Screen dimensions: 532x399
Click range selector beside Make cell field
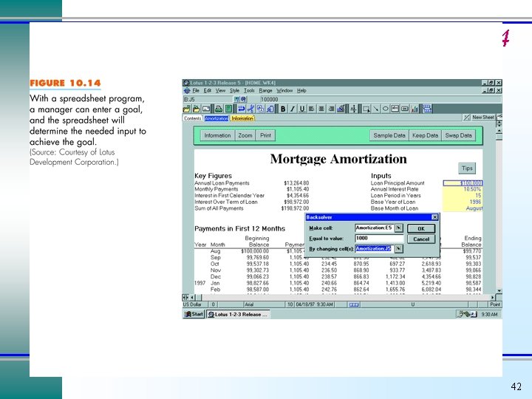coord(399,228)
